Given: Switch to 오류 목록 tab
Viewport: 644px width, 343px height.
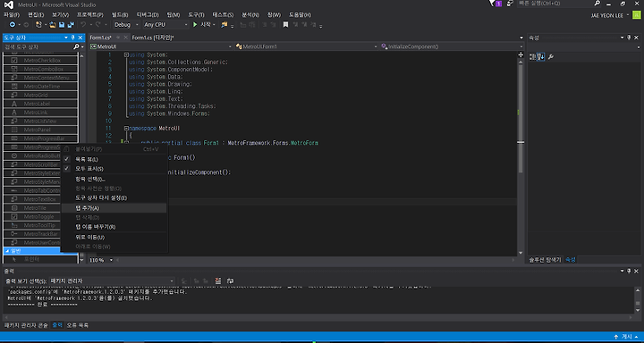Looking at the screenshot, I should [x=78, y=325].
